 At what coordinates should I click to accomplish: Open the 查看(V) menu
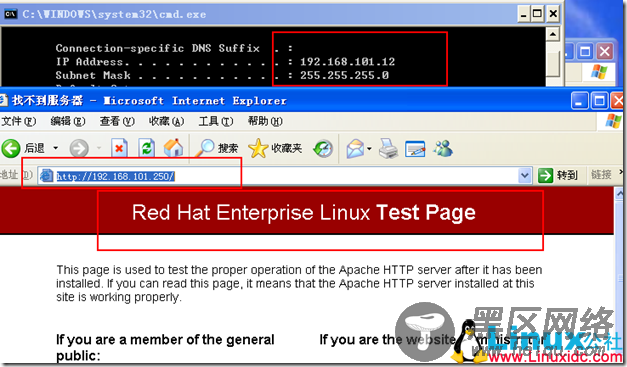pos(117,121)
